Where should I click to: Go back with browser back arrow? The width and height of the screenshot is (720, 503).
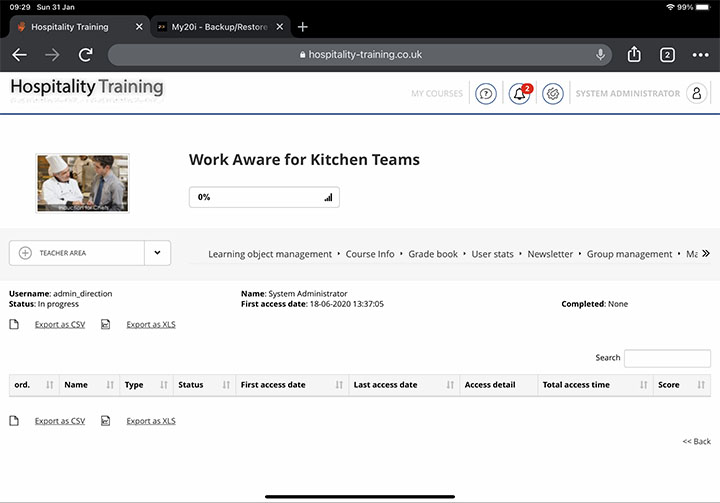coord(20,55)
